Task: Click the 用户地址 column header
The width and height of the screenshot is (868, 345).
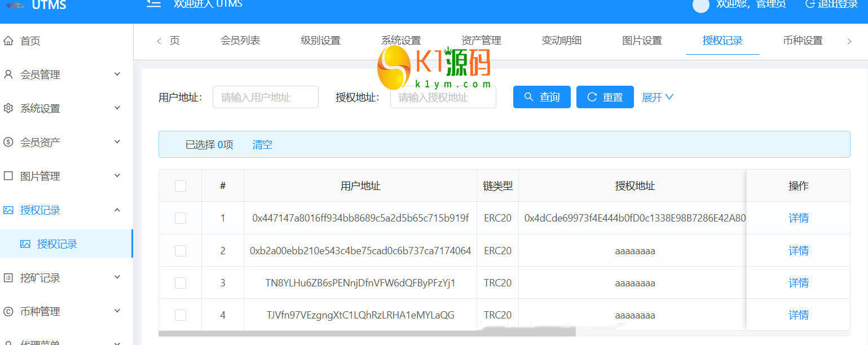Action: click(360, 186)
